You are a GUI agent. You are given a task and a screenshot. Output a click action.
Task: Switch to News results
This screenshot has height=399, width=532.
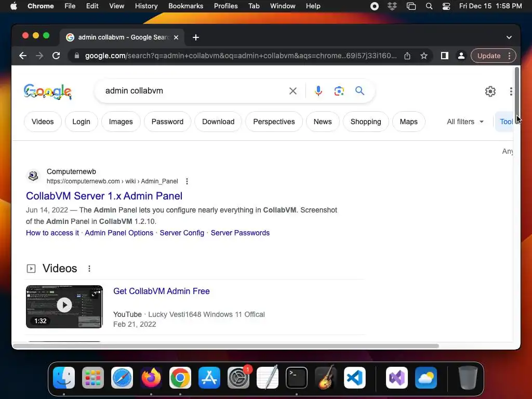tap(323, 122)
